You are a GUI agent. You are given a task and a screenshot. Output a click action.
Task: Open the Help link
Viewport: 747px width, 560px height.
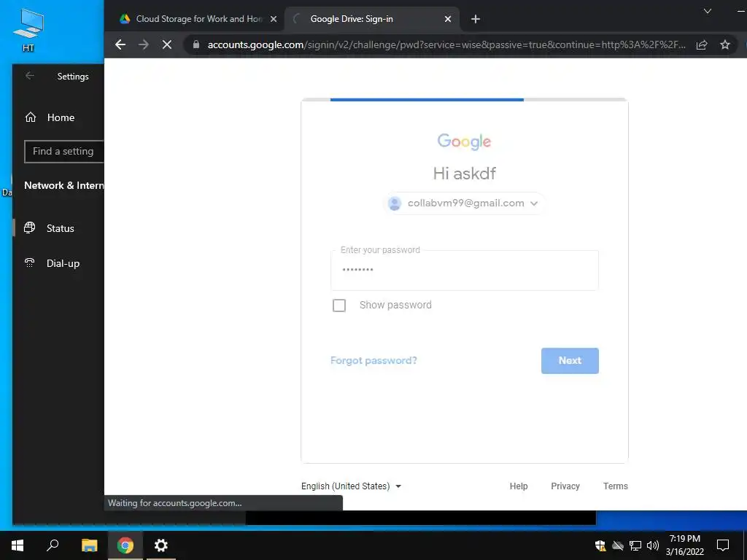pyautogui.click(x=519, y=486)
